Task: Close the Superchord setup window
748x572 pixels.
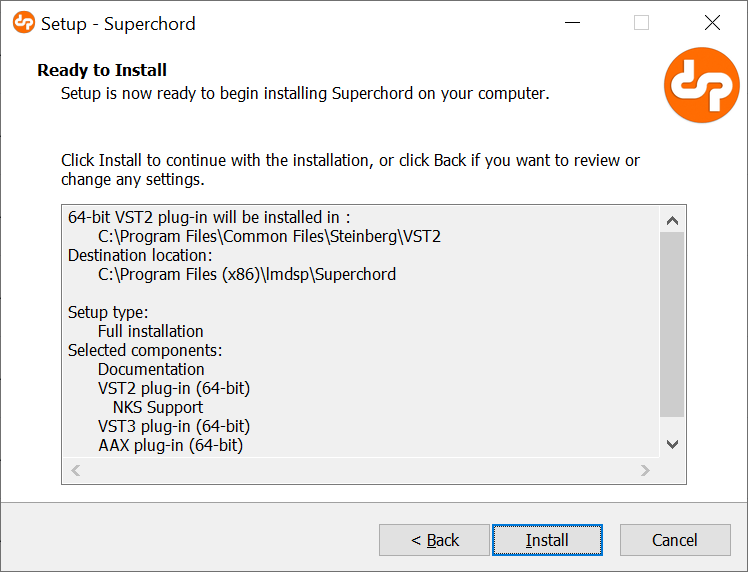Action: tap(712, 22)
